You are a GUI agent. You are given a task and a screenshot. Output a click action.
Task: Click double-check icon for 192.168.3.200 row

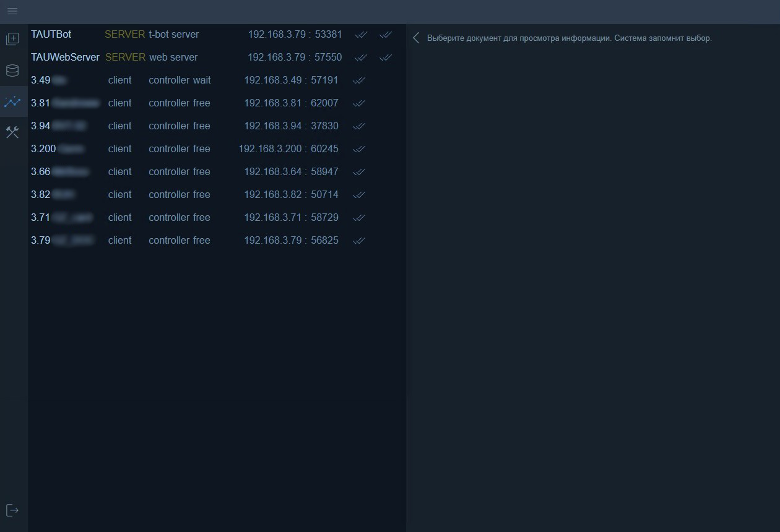(x=359, y=149)
